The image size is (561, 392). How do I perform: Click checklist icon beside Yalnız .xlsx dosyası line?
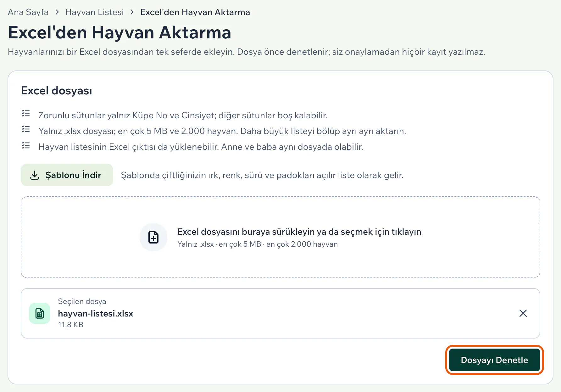[26, 129]
